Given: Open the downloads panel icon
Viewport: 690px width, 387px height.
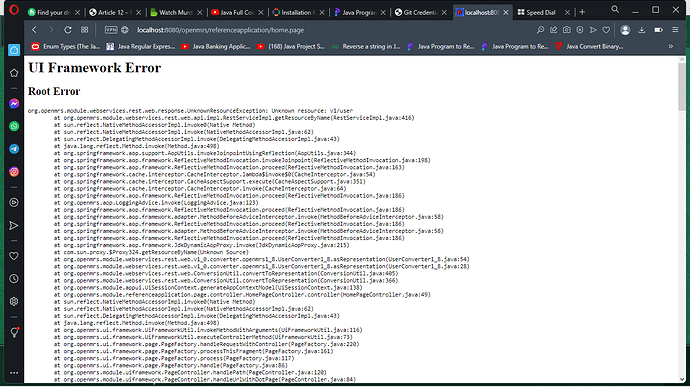Looking at the screenshot, I should [x=642, y=30].
